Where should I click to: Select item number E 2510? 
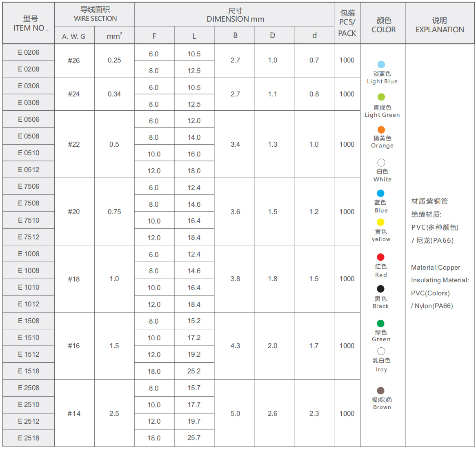29,404
